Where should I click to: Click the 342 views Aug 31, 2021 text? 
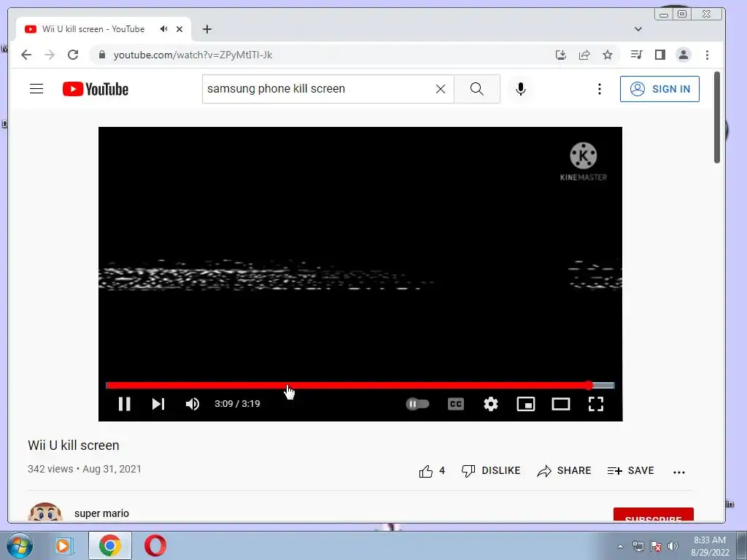pyautogui.click(x=85, y=469)
